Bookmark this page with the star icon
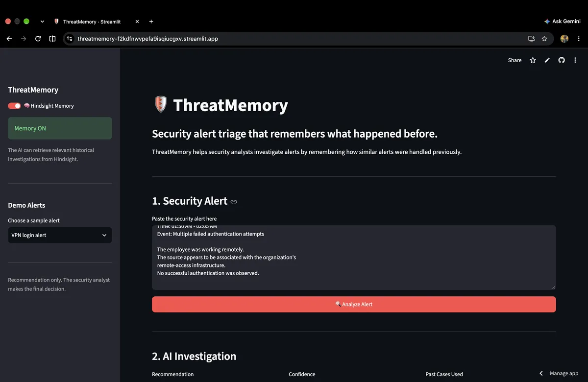Viewport: 588px width, 382px height. point(544,39)
